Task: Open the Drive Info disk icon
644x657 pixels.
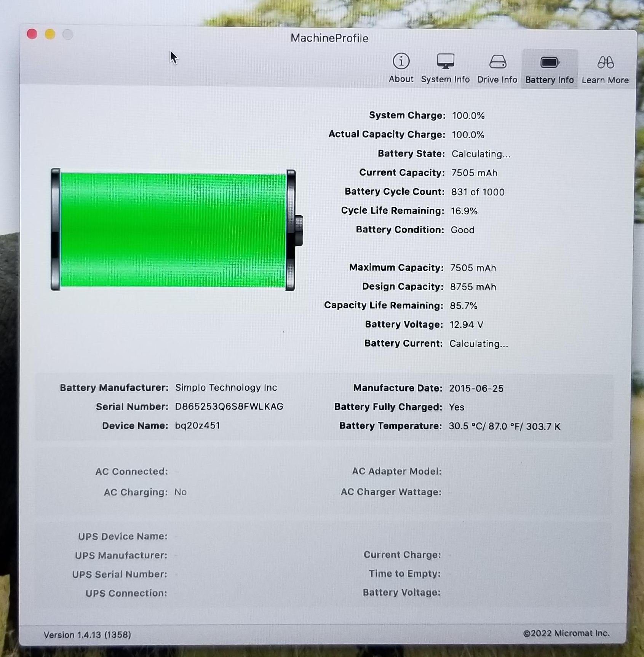Action: (x=497, y=62)
